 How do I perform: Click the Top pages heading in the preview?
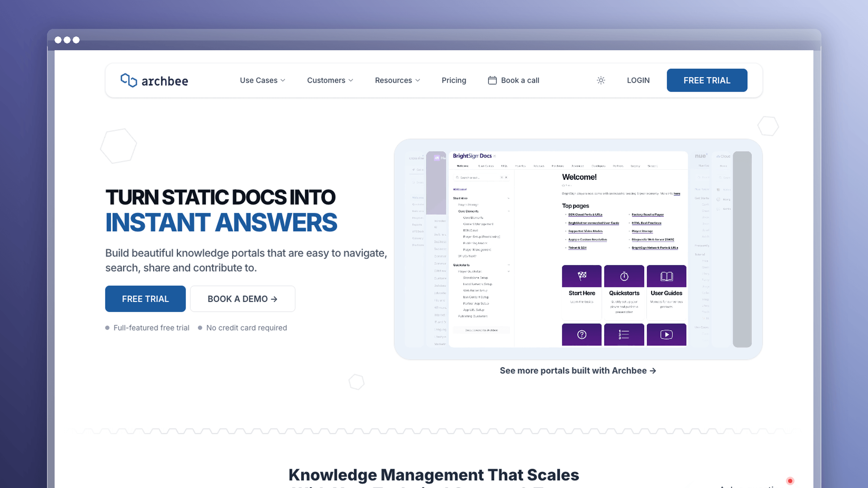575,206
